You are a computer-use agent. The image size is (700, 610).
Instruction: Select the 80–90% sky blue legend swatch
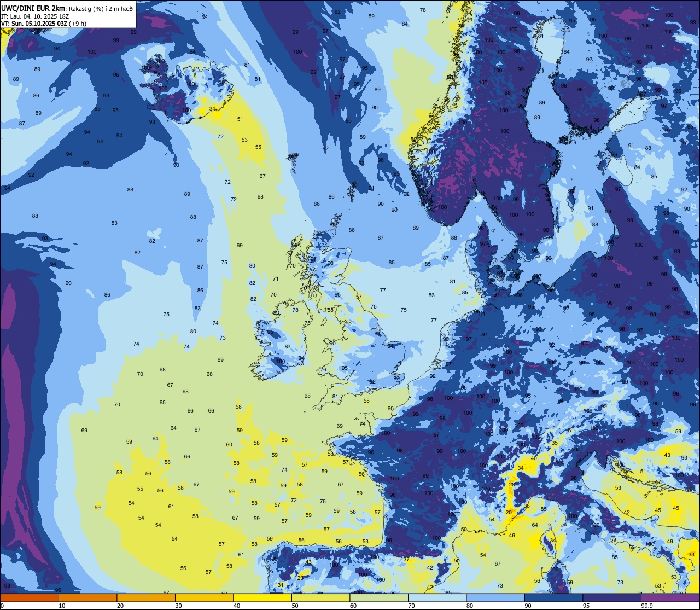495,597
